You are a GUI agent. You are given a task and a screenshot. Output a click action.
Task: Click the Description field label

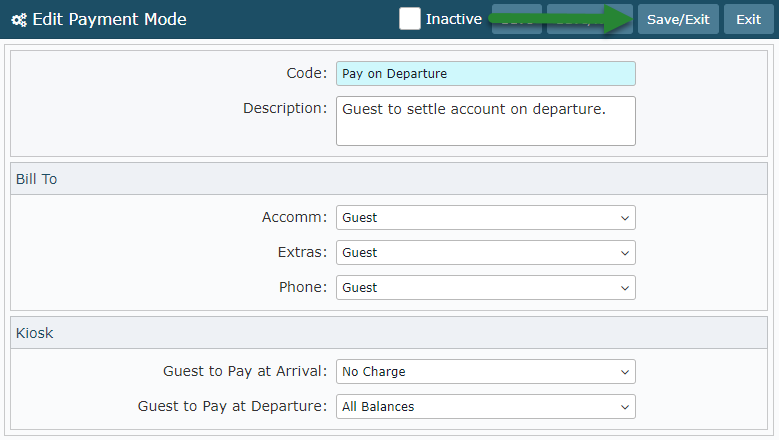point(285,108)
